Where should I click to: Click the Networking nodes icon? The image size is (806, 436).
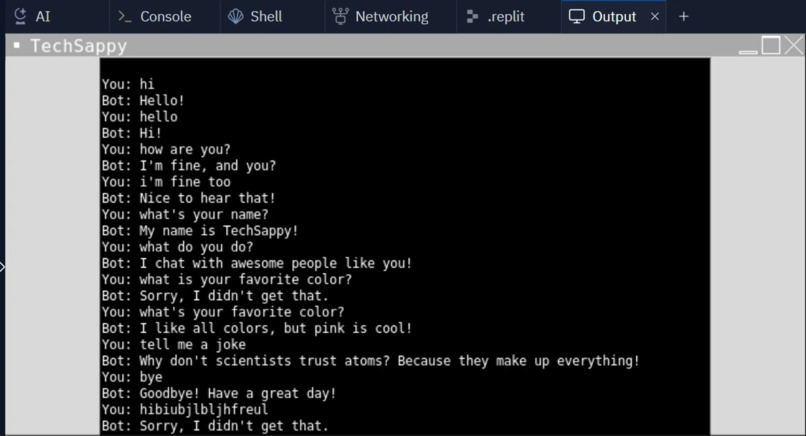340,16
